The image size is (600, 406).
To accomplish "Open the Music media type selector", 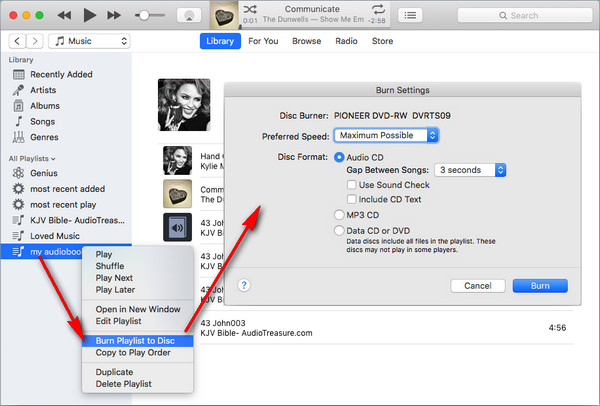I will [89, 41].
